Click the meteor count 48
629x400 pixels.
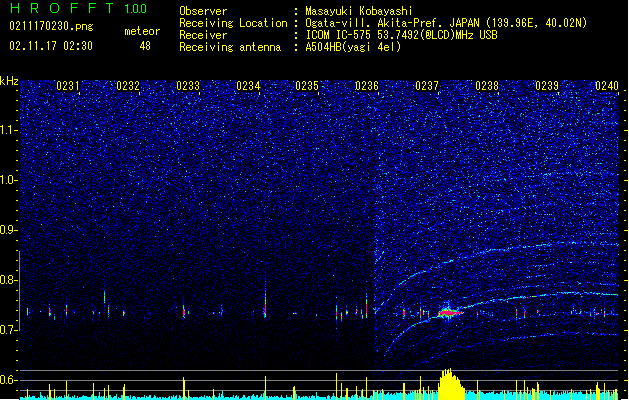[145, 46]
